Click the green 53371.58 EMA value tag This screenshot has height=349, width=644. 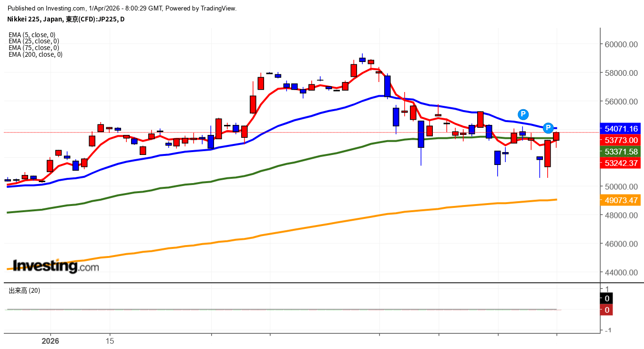pos(621,152)
